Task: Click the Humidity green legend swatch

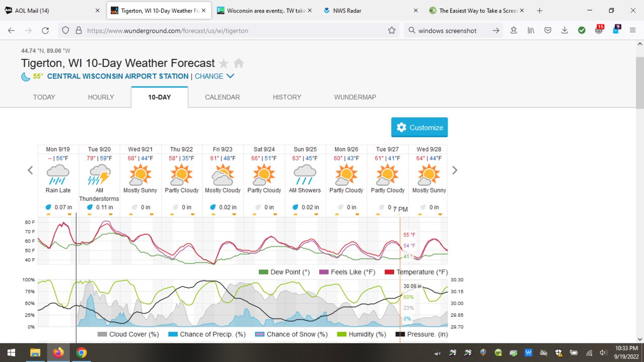Action: pos(341,334)
